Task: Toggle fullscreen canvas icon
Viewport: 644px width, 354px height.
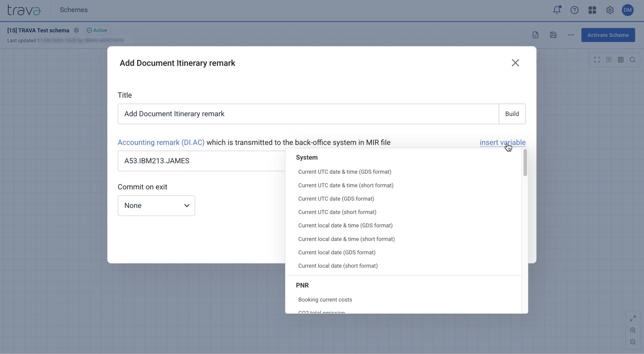Action: tap(597, 60)
